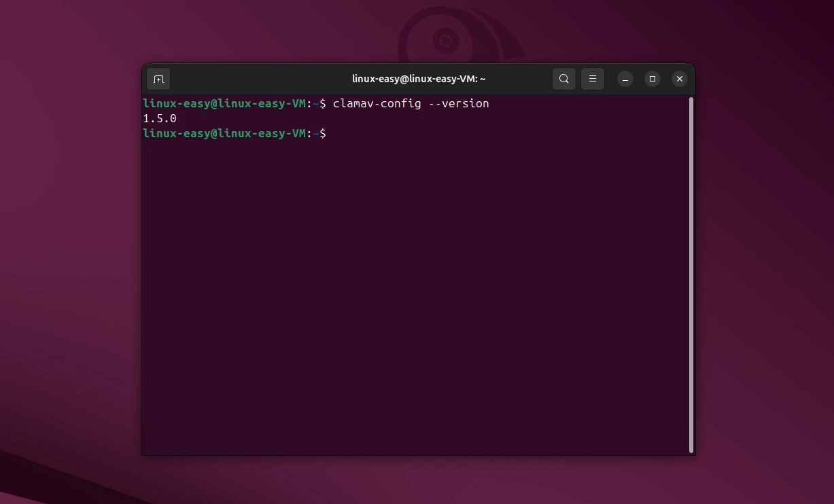Click the tilde symbol in the prompt
Image resolution: width=834 pixels, height=504 pixels.
[317, 133]
